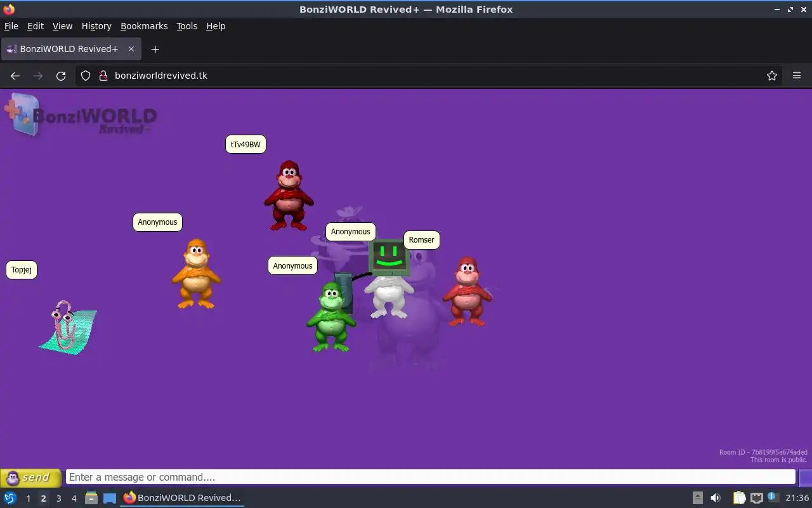Image resolution: width=812 pixels, height=508 pixels.
Task: Open the tracking protection shield icon
Action: pyautogui.click(x=86, y=76)
